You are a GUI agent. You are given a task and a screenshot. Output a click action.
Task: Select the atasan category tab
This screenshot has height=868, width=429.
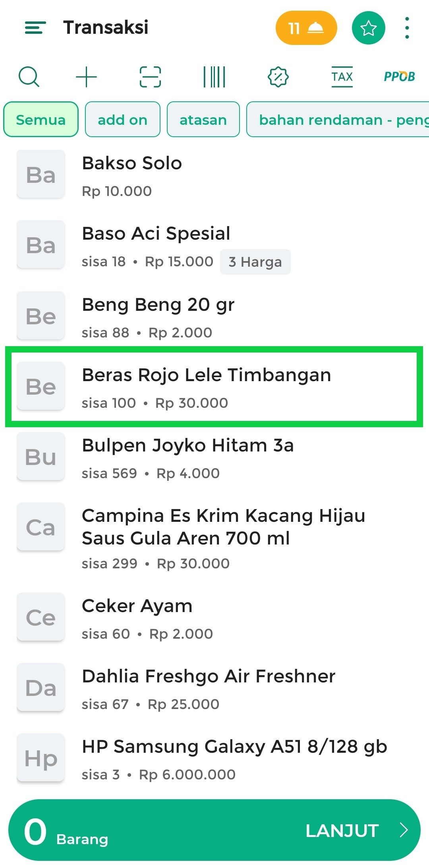pyautogui.click(x=203, y=120)
